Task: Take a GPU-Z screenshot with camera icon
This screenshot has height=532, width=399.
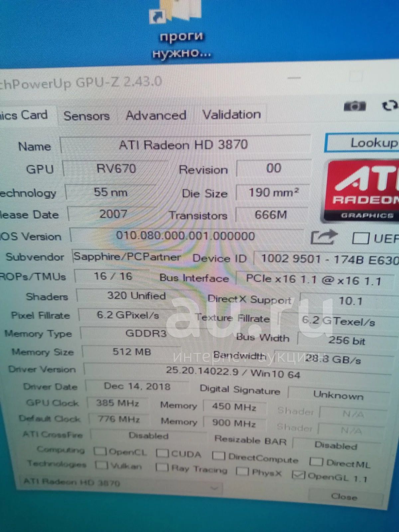Action: 354,106
